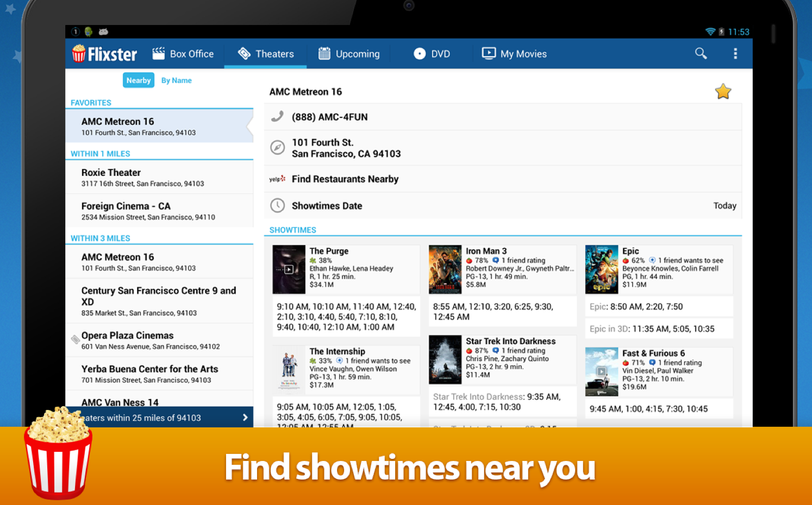Select AMC Metreon 16 under Favorites

point(159,126)
